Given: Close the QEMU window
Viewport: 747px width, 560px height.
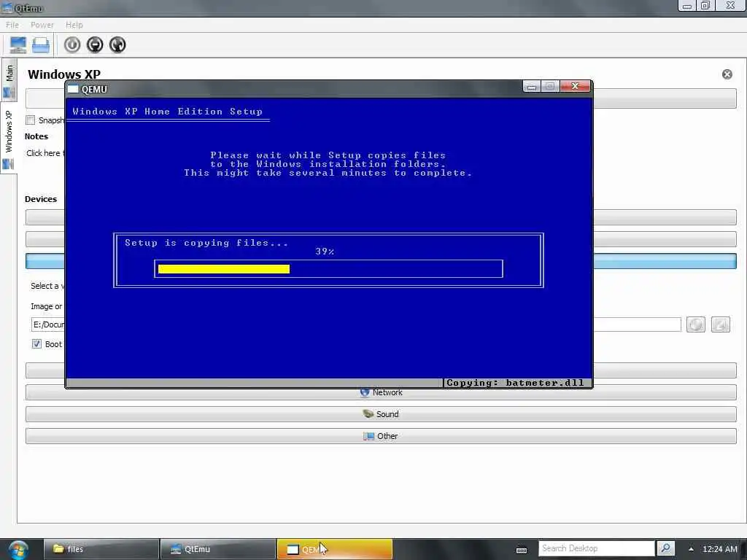Looking at the screenshot, I should coord(576,86).
